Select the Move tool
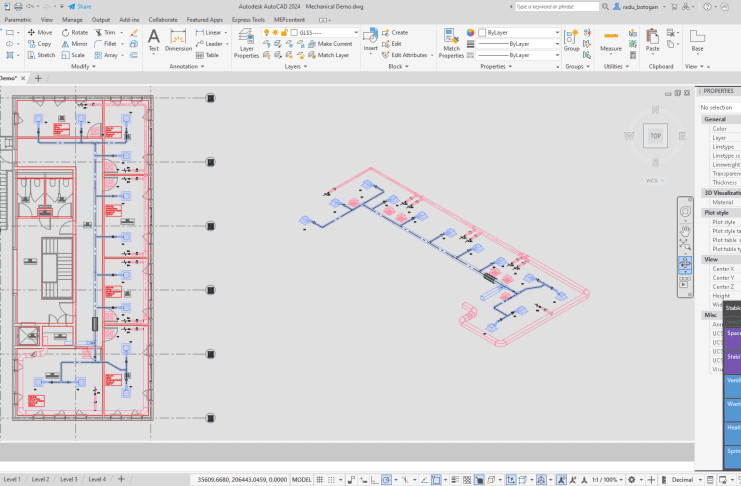 click(38, 32)
